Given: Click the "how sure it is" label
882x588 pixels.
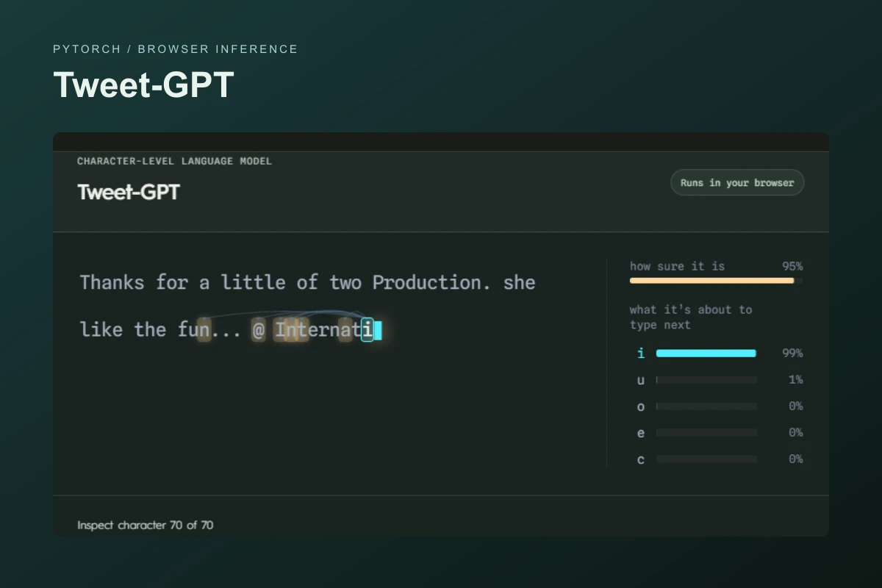Looking at the screenshot, I should (677, 266).
